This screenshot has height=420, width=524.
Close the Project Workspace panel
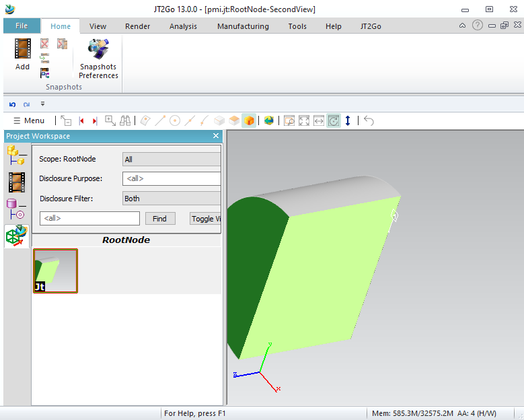click(216, 136)
